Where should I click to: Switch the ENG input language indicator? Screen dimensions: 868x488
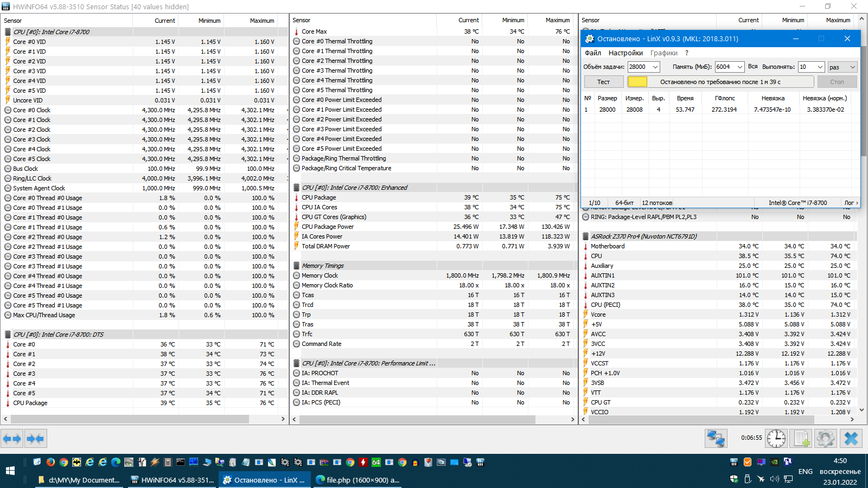(x=806, y=471)
